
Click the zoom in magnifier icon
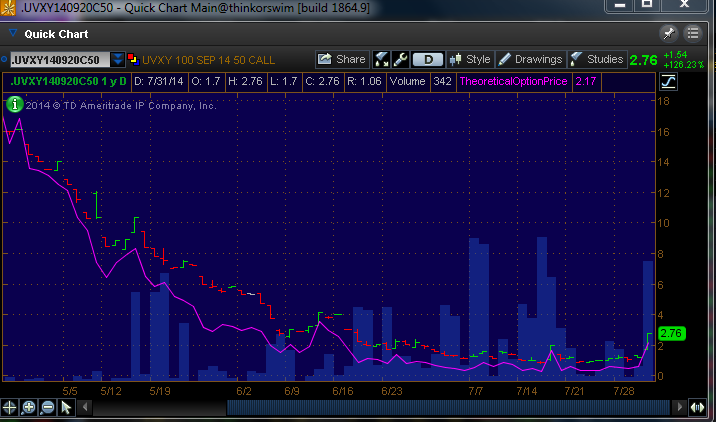[29, 406]
